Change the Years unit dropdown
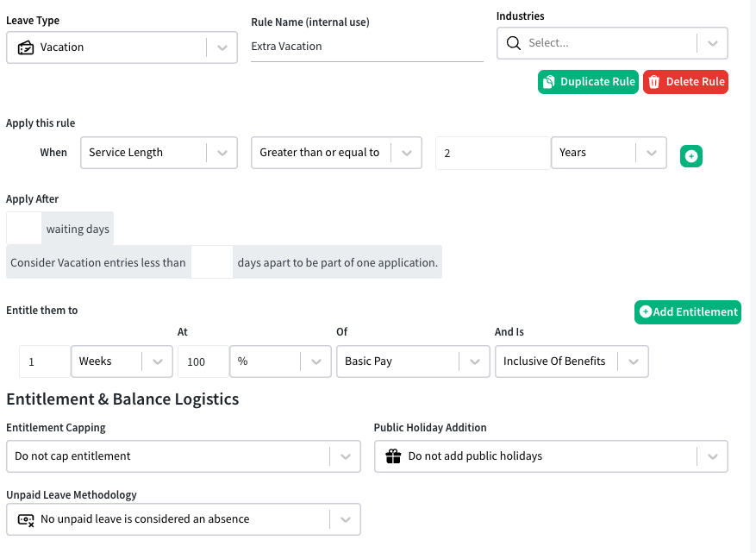 609,153
